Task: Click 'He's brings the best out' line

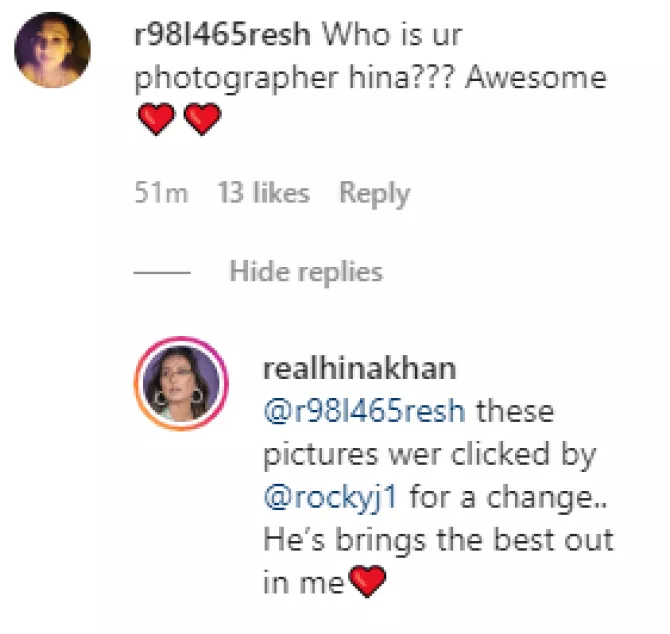Action: tap(437, 539)
